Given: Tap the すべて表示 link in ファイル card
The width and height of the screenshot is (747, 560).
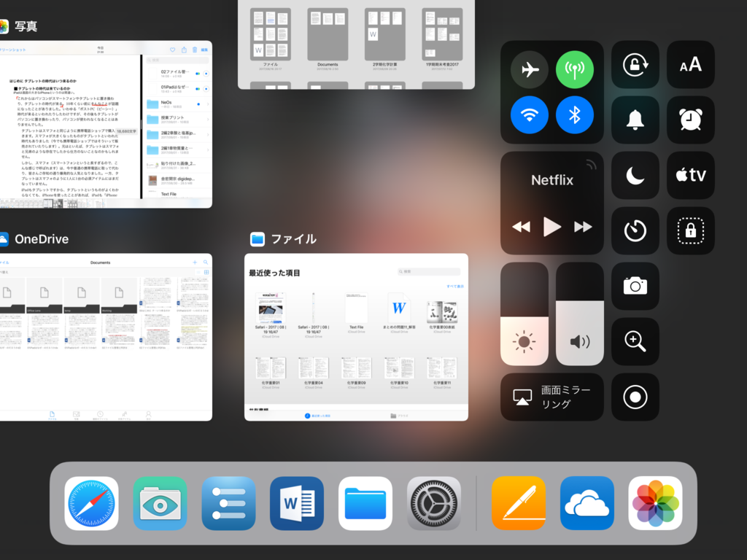Looking at the screenshot, I should (x=455, y=286).
